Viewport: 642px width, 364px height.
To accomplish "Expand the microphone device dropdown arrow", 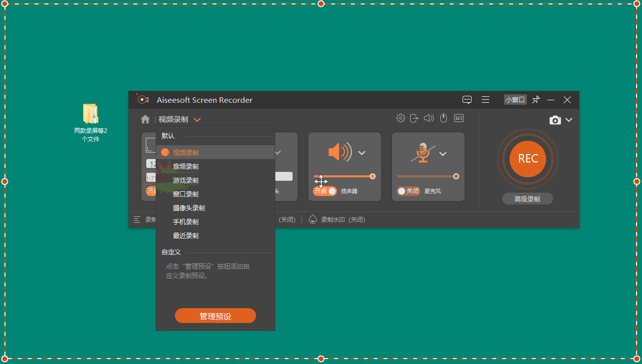I will [x=443, y=154].
